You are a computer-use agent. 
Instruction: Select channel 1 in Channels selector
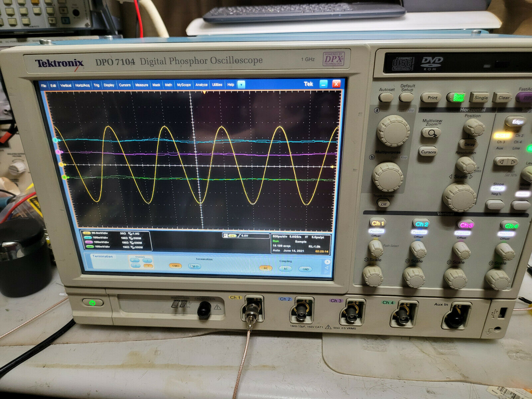pos(135,260)
